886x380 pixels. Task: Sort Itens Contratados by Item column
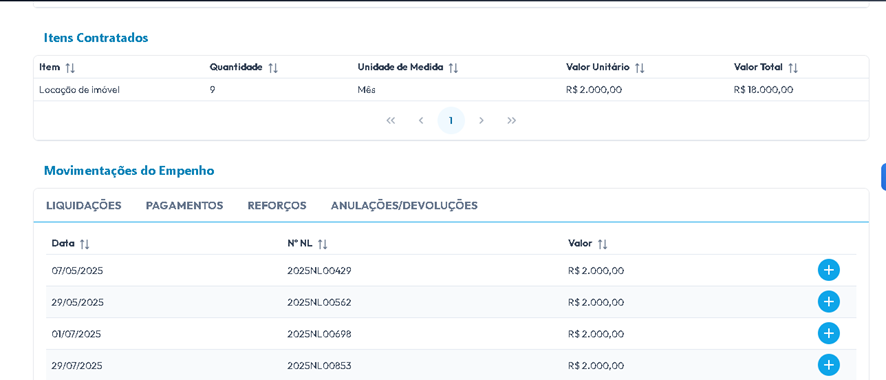70,68
